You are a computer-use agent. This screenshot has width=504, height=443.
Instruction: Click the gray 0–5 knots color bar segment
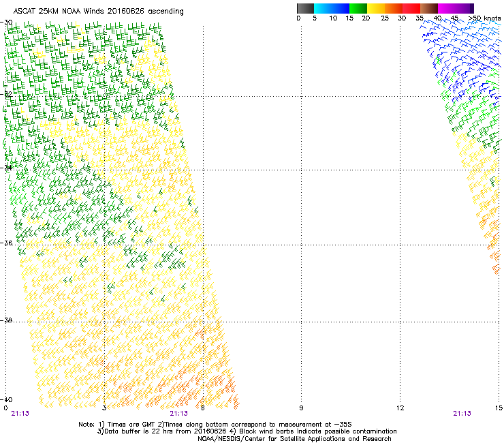click(305, 8)
